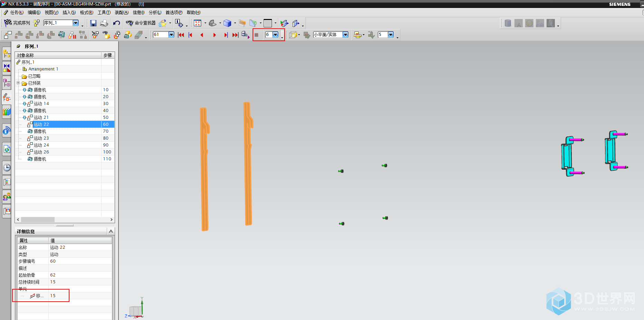Open the 插入(S) menu
The width and height of the screenshot is (644, 320).
pos(69,12)
